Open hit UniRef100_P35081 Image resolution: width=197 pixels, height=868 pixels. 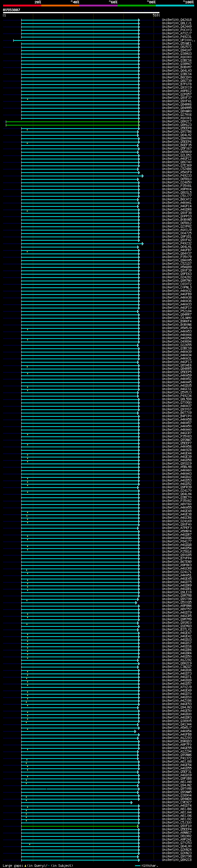[176, 186]
